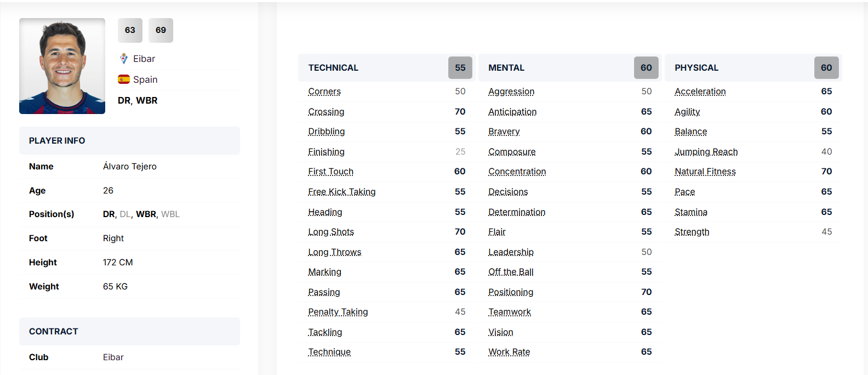The width and height of the screenshot is (868, 375).
Task: Click the Physical score badge 60
Action: (826, 68)
